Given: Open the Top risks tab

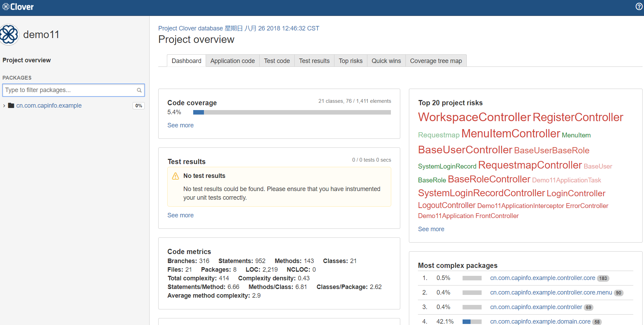Looking at the screenshot, I should point(351,61).
